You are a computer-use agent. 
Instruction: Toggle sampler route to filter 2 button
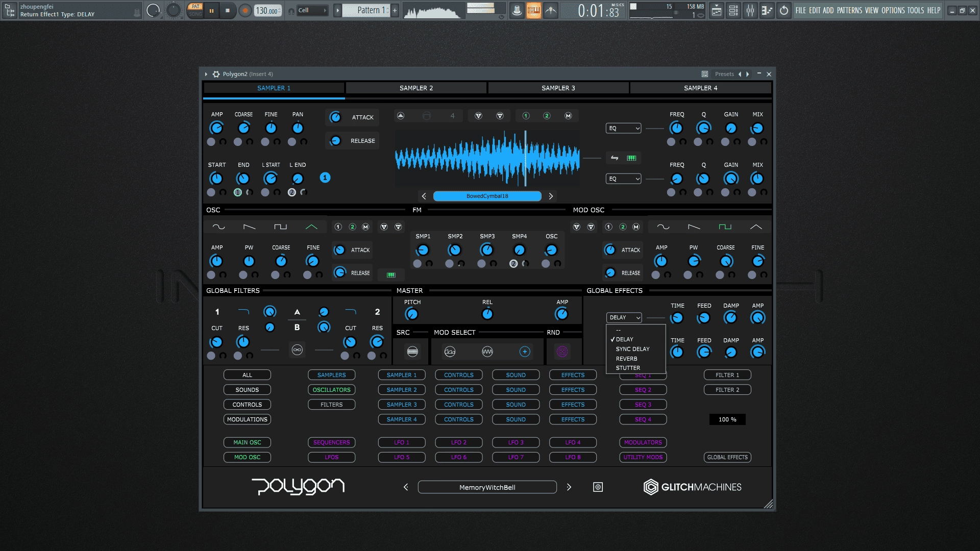pos(547,116)
